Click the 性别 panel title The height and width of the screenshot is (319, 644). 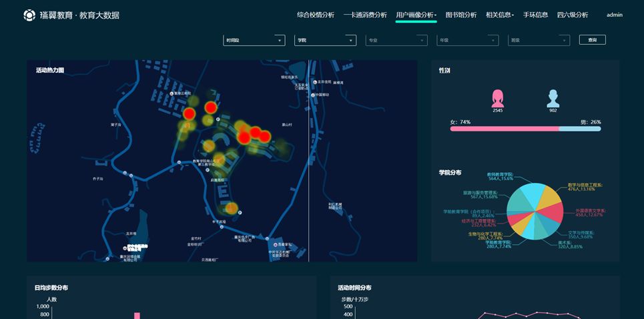pos(444,71)
